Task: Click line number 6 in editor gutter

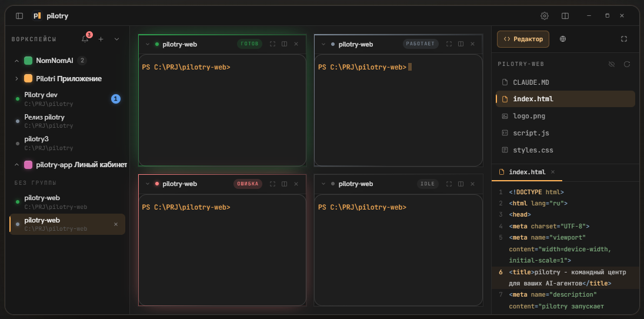Action: tap(500, 272)
